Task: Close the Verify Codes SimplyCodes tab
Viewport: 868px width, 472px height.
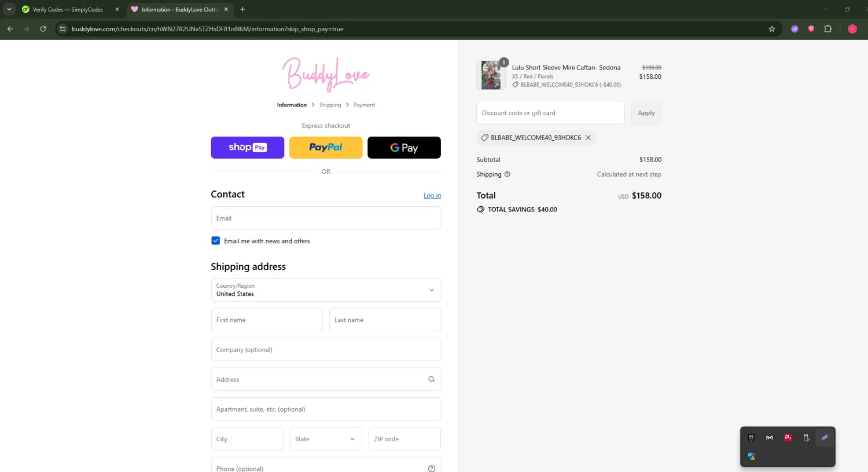Action: coord(117,9)
